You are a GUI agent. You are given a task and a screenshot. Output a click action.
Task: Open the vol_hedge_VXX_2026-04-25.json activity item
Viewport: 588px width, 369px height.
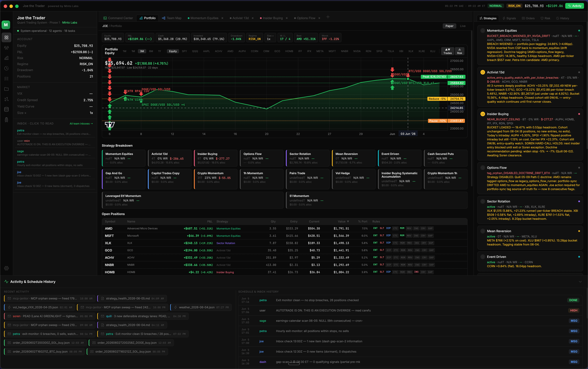pos(40,307)
